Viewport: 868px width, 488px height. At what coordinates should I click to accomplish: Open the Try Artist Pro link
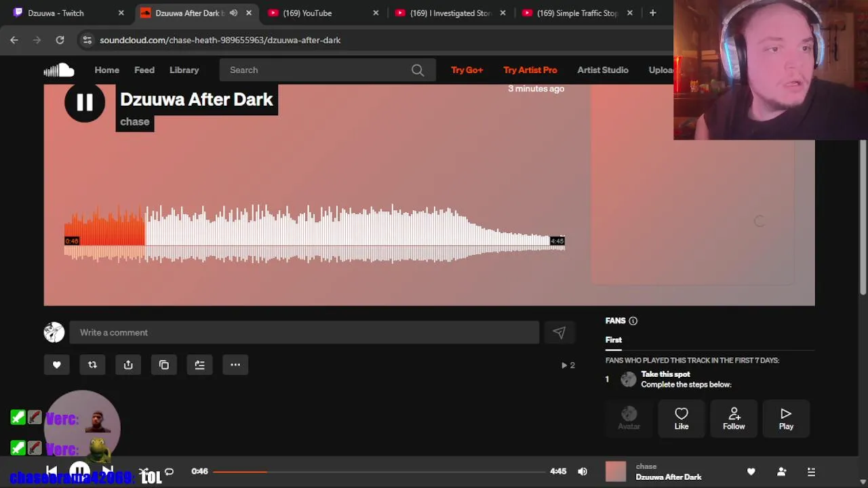(530, 70)
